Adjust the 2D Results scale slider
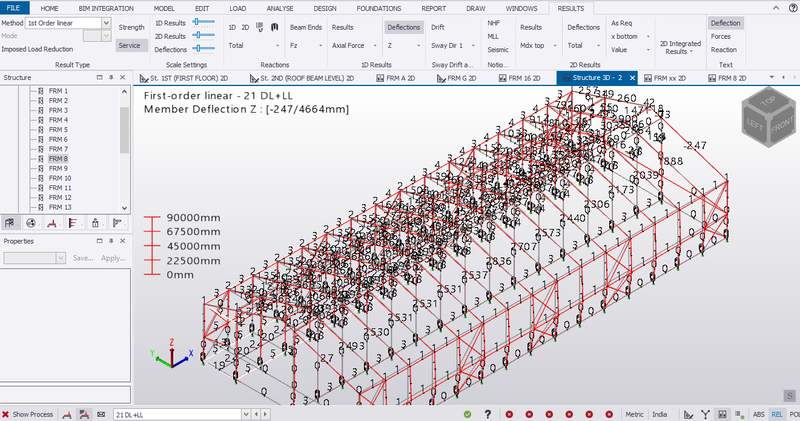 204,35
